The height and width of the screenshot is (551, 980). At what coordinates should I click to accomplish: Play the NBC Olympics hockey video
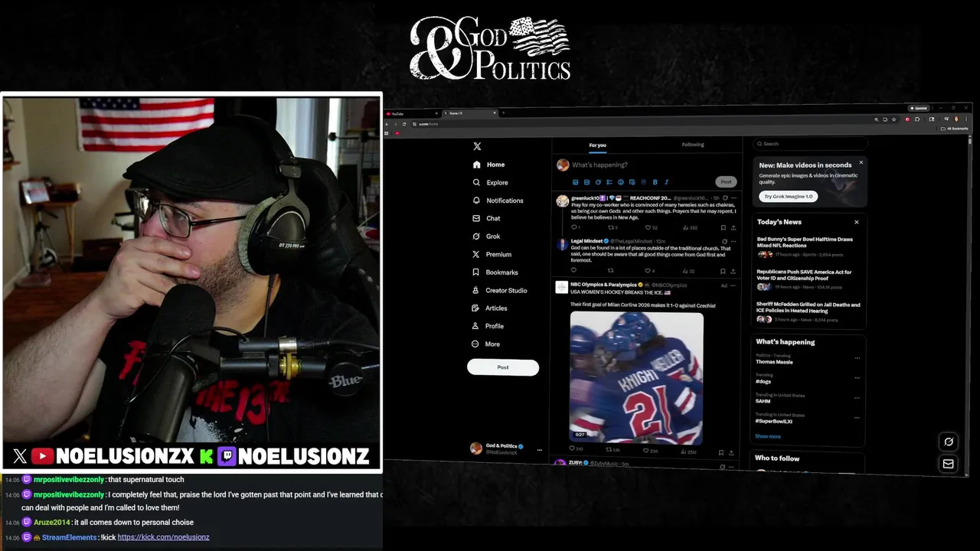point(636,378)
